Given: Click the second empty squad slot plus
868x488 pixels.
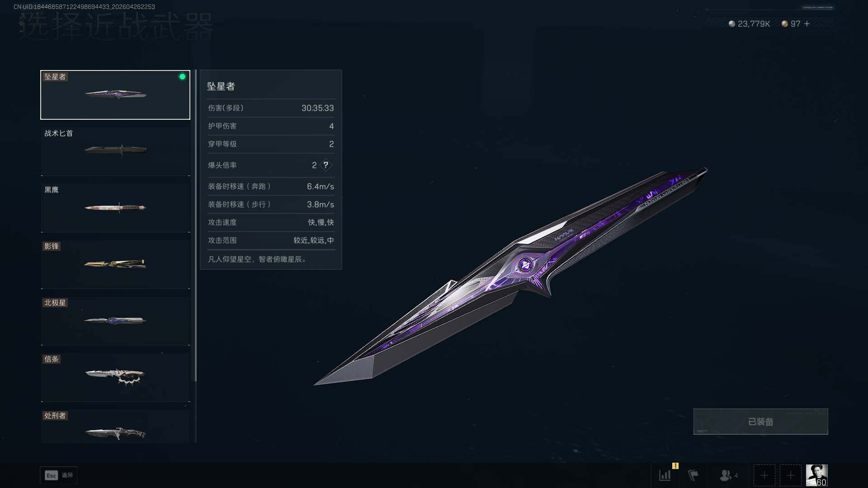Looking at the screenshot, I should click(x=790, y=475).
